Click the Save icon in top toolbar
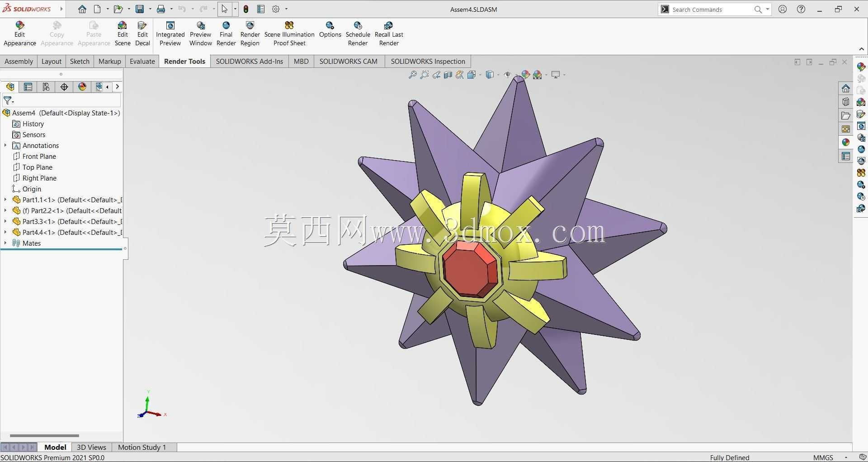This screenshot has width=868, height=462. 140,9
